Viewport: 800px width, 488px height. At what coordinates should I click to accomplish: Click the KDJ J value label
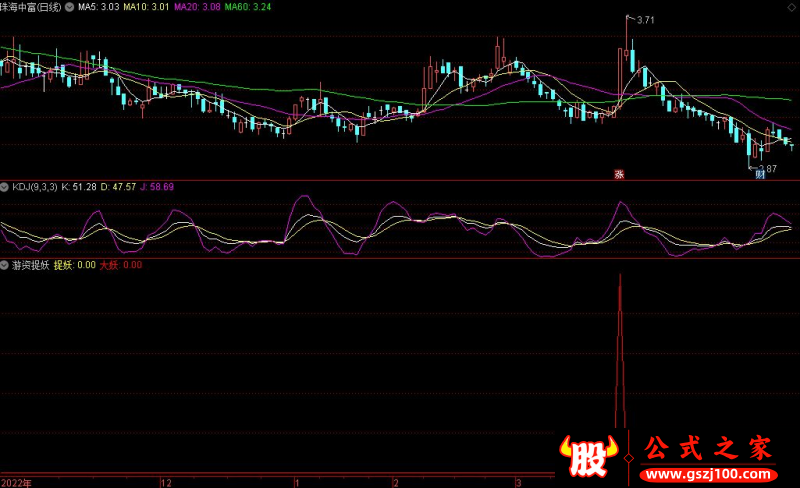click(156, 186)
